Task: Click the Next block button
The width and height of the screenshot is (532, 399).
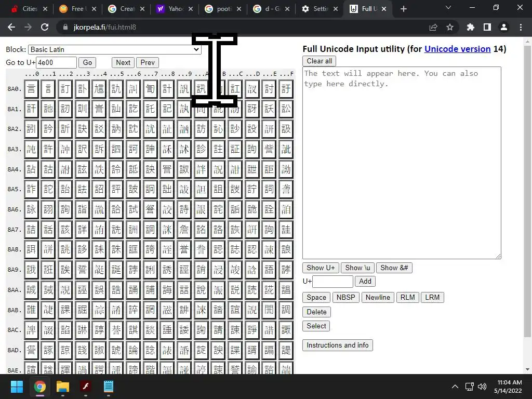Action: tap(123, 62)
